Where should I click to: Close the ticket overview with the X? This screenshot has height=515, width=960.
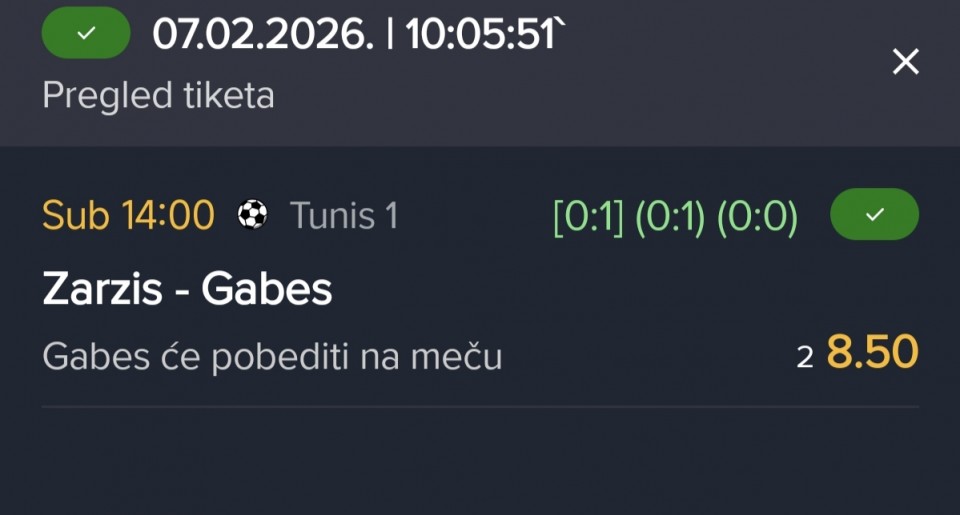click(905, 62)
